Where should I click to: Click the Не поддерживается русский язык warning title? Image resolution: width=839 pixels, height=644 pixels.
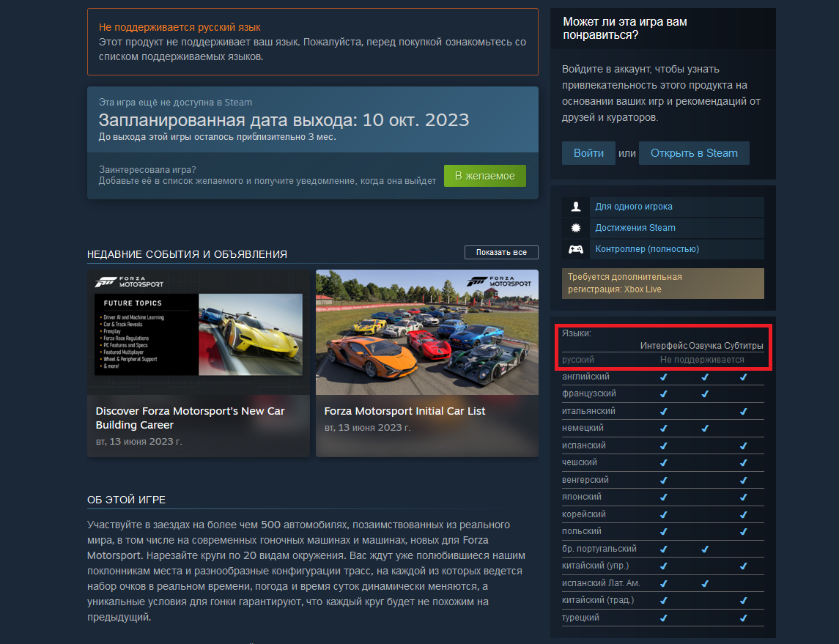[180, 27]
